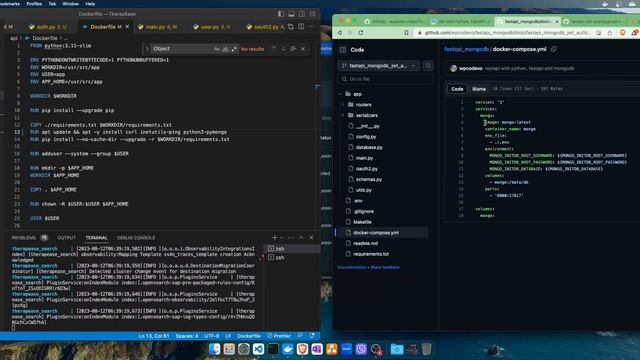Click the search icon next to branch selector
This screenshot has height=360, width=640.
coord(428,66)
